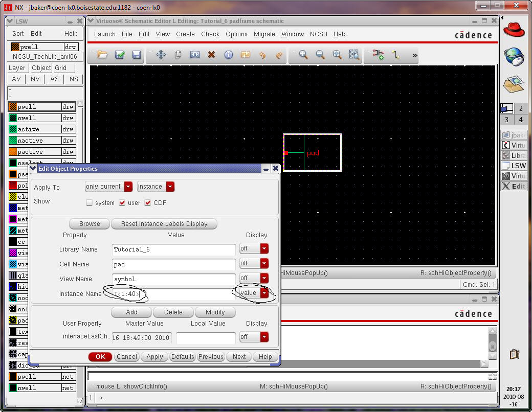
Task: Click the Save floppy disk icon
Action: pyautogui.click(x=137, y=55)
